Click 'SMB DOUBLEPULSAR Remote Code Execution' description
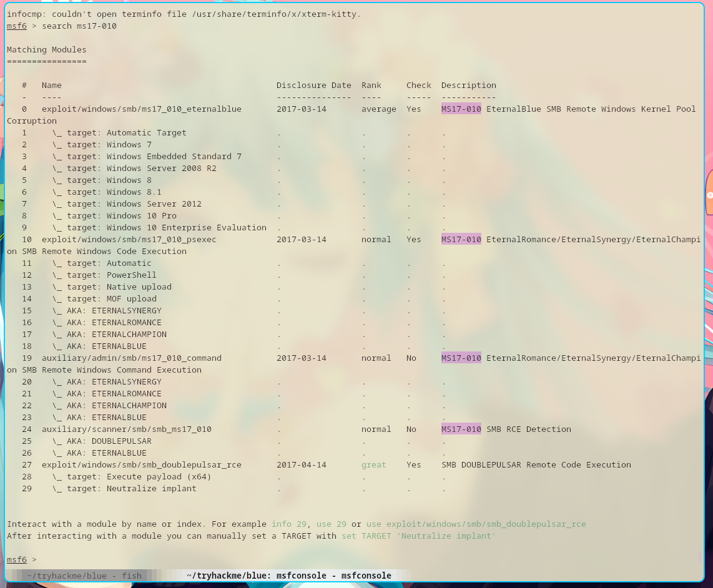 (x=536, y=465)
